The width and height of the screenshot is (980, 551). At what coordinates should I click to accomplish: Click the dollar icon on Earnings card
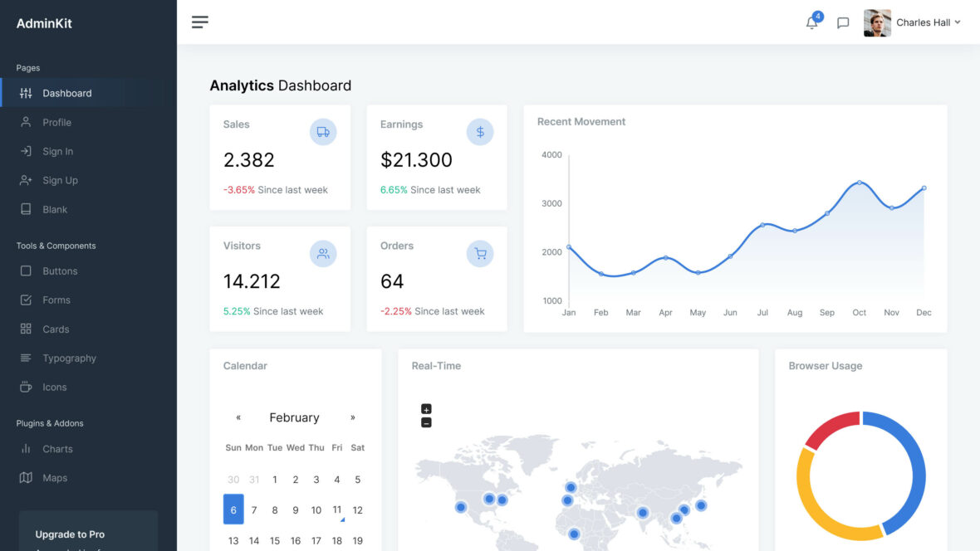point(479,131)
